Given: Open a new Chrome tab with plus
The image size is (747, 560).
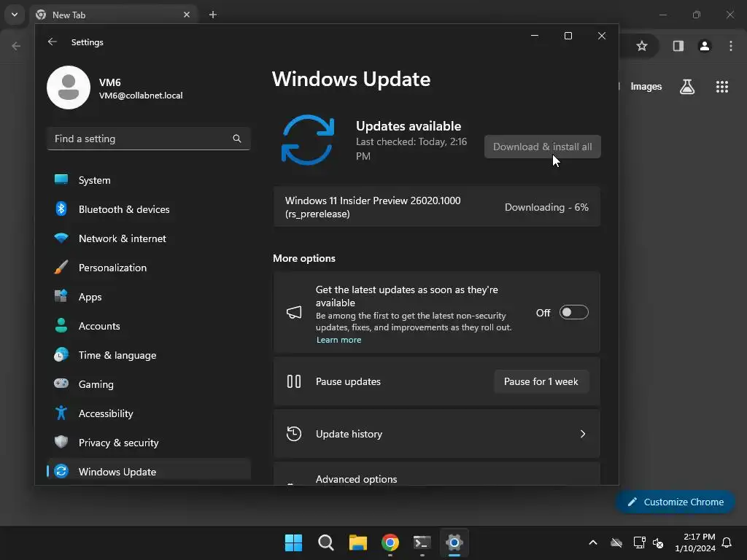Looking at the screenshot, I should pyautogui.click(x=213, y=15).
